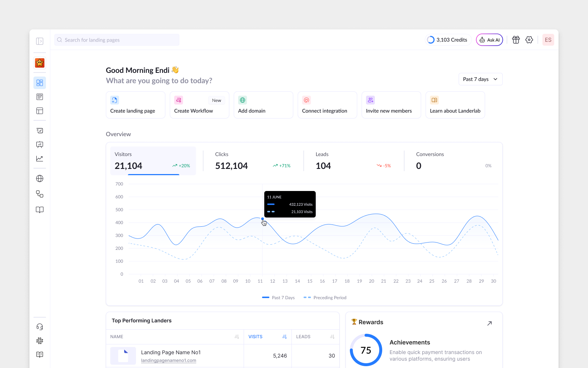Open the star workspace logo

tap(40, 63)
